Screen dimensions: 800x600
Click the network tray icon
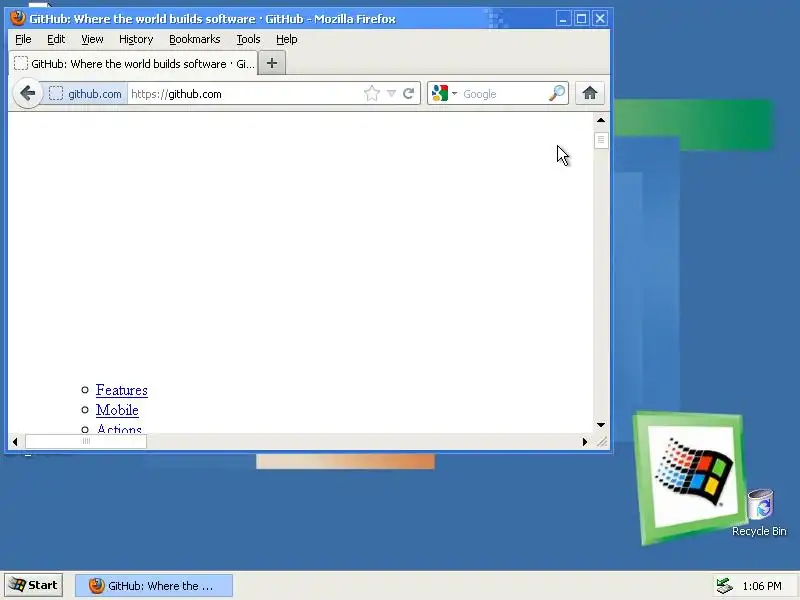click(x=724, y=586)
